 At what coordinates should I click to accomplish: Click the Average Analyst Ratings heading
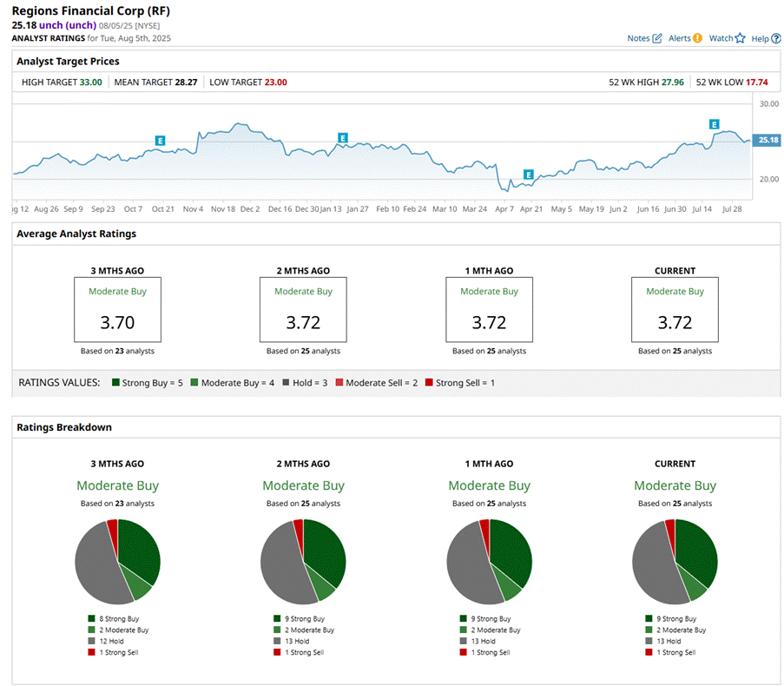76,234
